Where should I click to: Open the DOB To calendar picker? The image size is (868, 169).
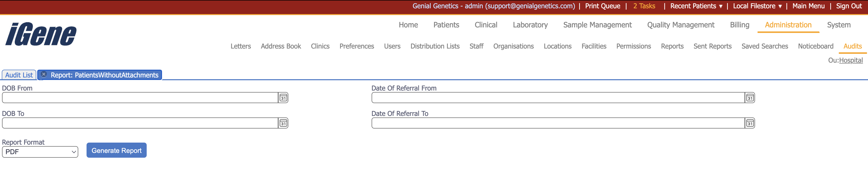(284, 123)
